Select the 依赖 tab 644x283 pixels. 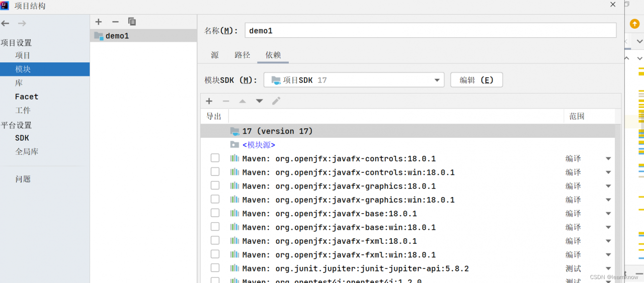click(273, 55)
